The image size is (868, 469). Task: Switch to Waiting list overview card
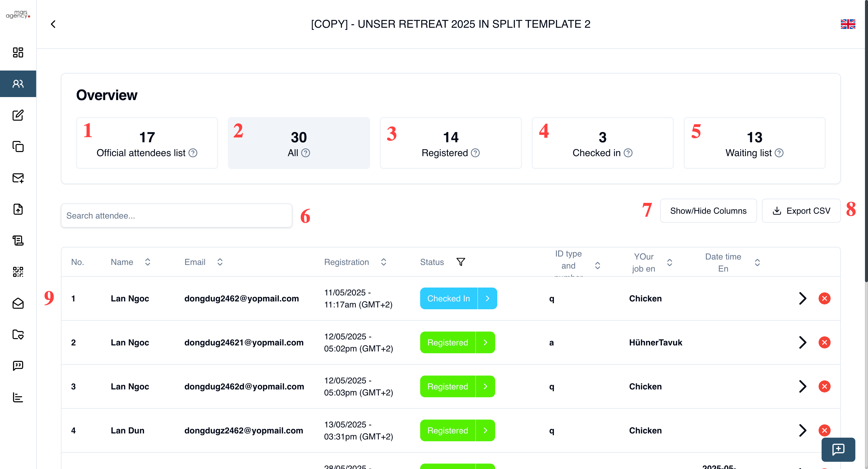(754, 143)
